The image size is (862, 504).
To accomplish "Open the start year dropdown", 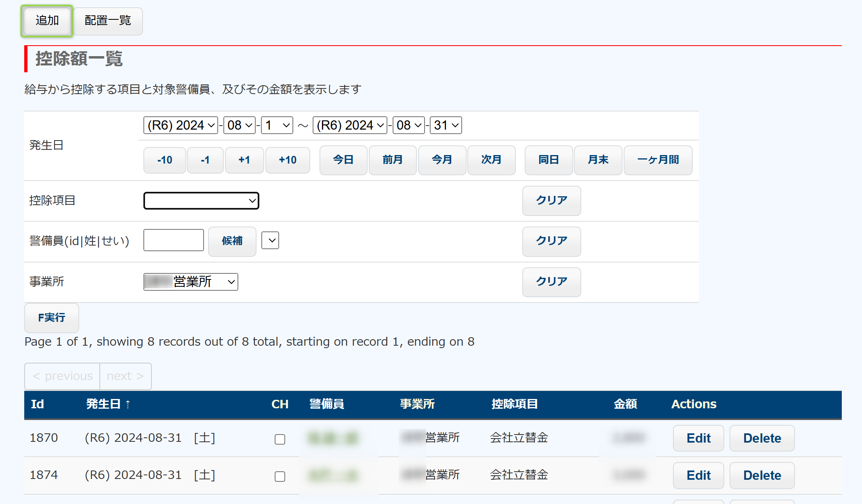I will 181,125.
